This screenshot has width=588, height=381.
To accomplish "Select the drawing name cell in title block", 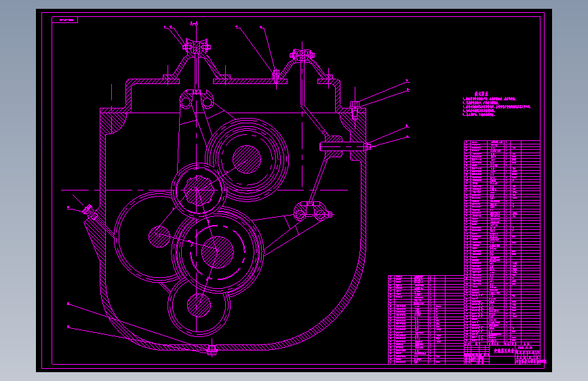I will click(503, 351).
